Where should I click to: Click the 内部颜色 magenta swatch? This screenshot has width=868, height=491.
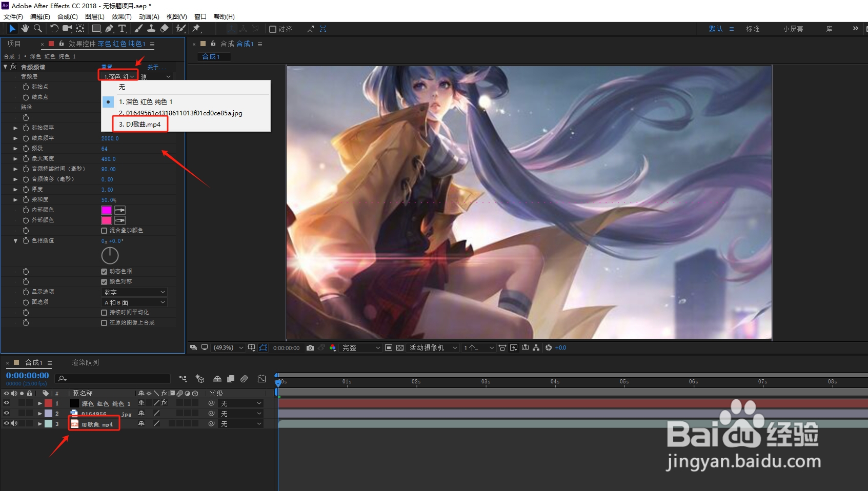pyautogui.click(x=107, y=210)
